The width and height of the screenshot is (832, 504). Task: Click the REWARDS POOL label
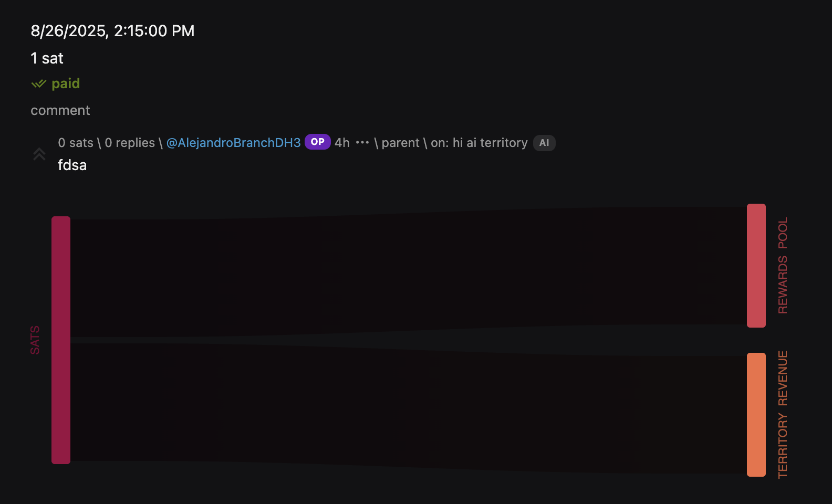(x=783, y=266)
